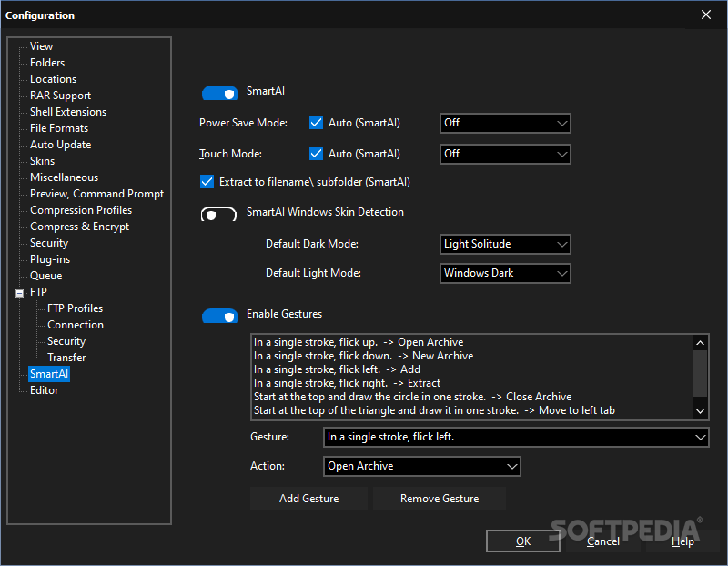This screenshot has height=566, width=728.
Task: Select the top-level Security category above Plug-ins
Action: point(49,243)
